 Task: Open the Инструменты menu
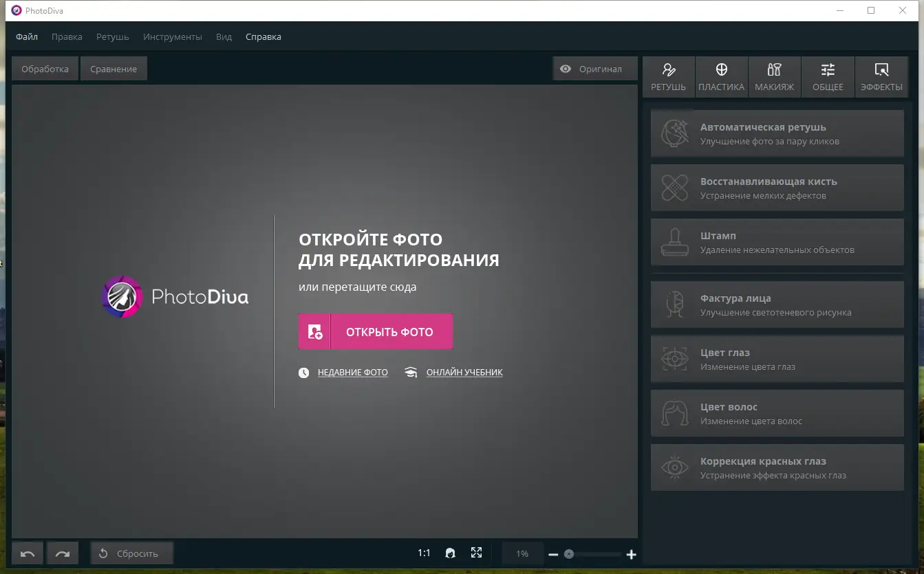(x=173, y=37)
